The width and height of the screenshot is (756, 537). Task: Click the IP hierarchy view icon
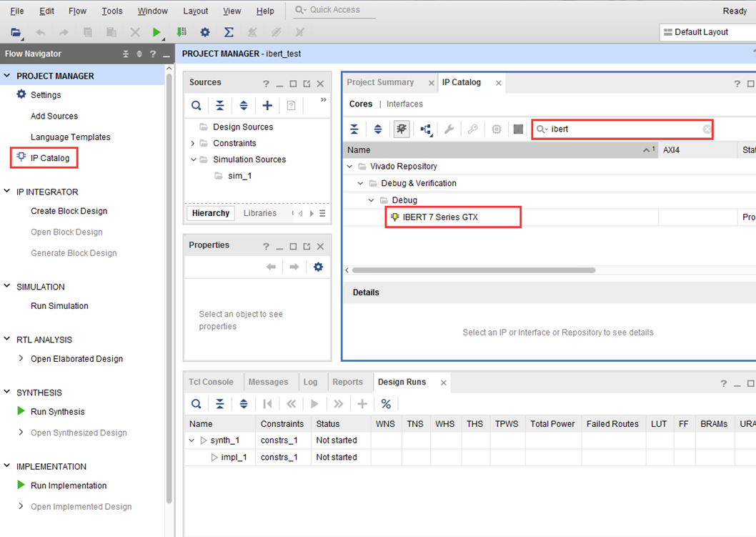pos(426,129)
